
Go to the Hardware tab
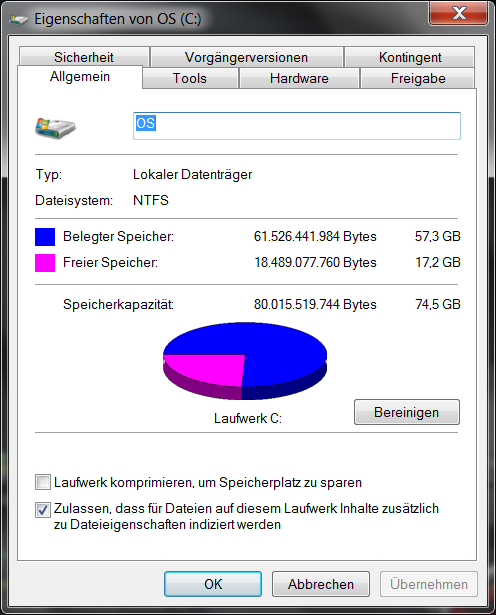299,78
